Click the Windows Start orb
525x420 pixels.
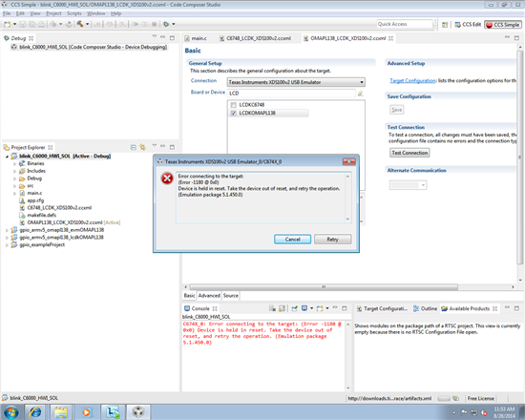click(11, 412)
